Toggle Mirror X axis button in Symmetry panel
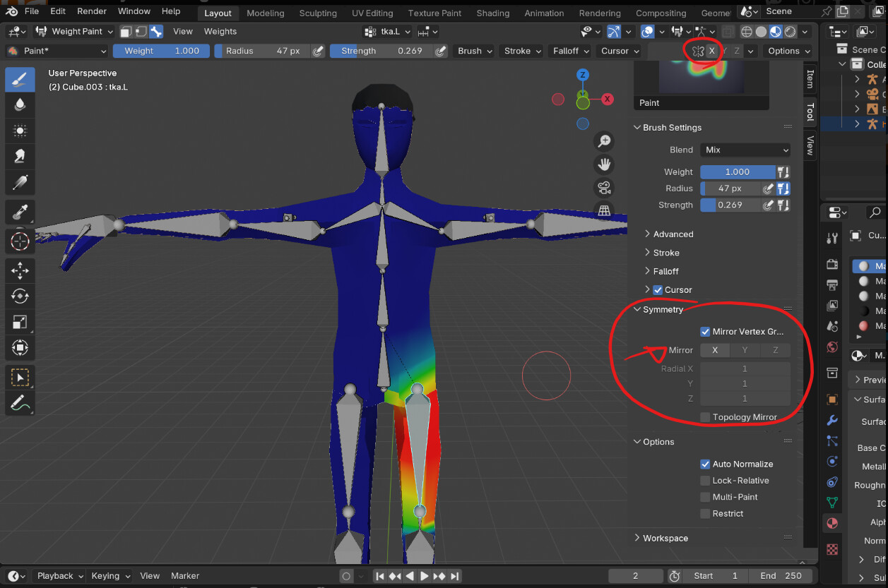 tap(715, 350)
